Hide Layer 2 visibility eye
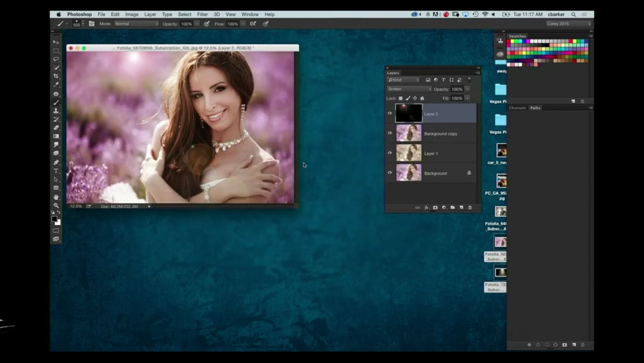 [390, 114]
